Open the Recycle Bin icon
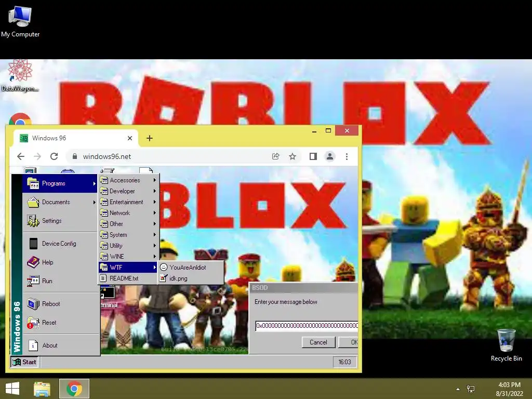This screenshot has height=399, width=532. pos(506,345)
